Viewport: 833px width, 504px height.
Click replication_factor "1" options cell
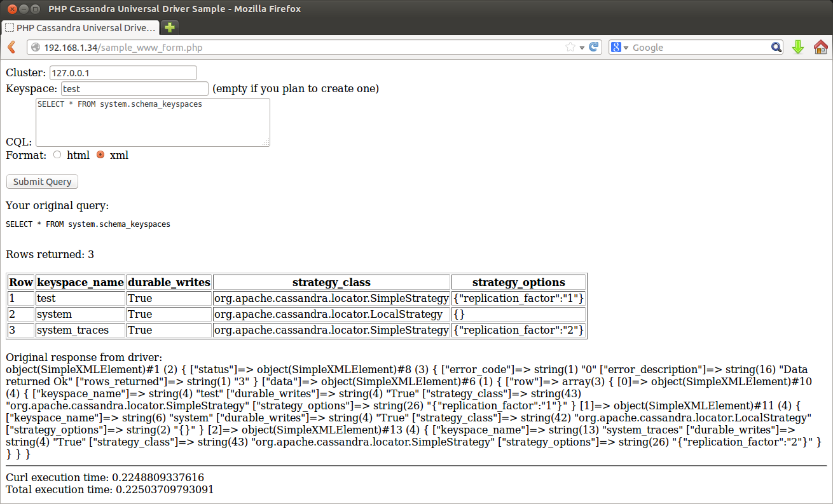pyautogui.click(x=518, y=298)
